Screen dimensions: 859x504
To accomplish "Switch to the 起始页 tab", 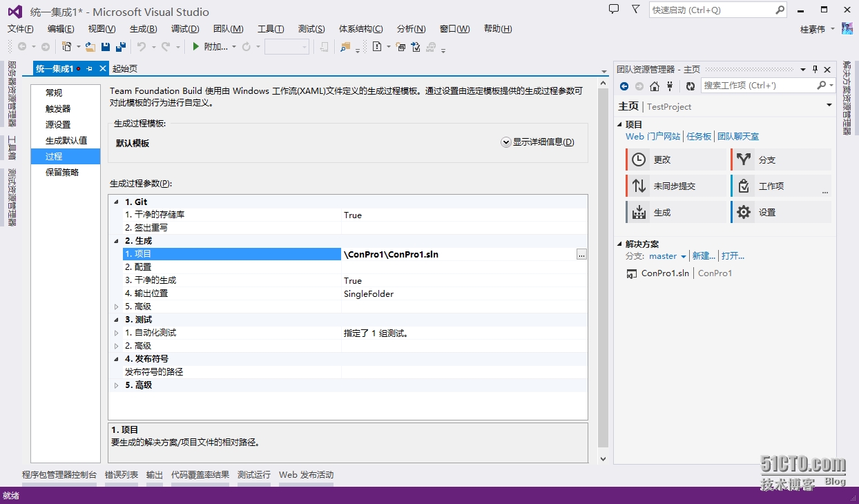I will click(x=125, y=68).
